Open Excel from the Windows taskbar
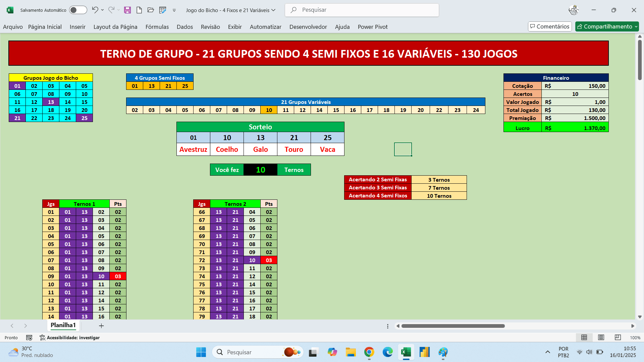 [x=406, y=352]
